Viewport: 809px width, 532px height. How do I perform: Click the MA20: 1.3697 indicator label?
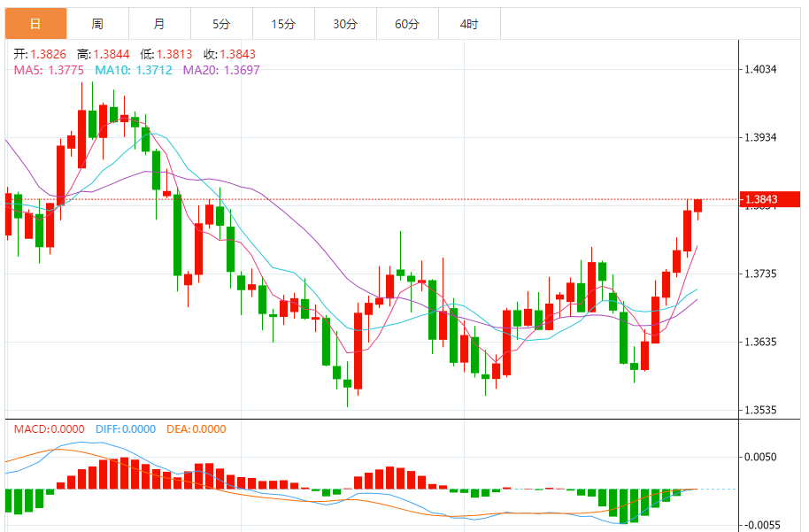pos(221,70)
